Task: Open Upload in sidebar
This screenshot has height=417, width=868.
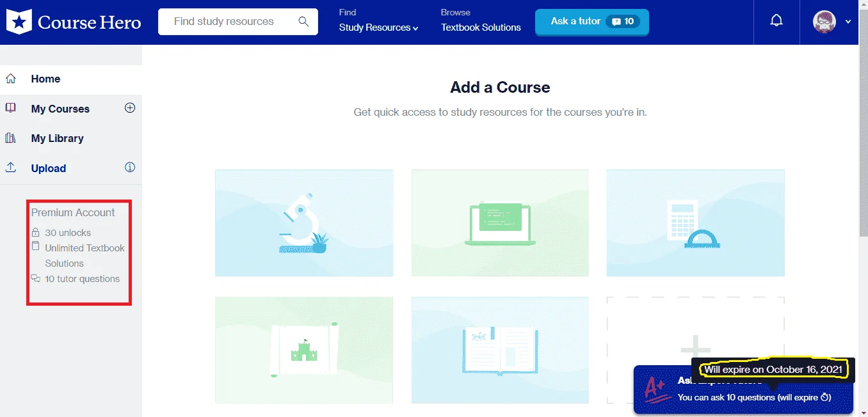Action: tap(49, 168)
